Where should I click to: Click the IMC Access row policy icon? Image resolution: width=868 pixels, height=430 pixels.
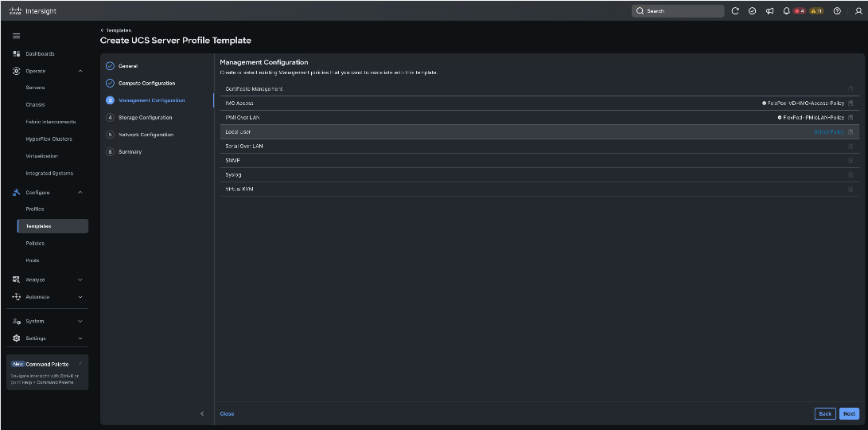click(x=850, y=103)
